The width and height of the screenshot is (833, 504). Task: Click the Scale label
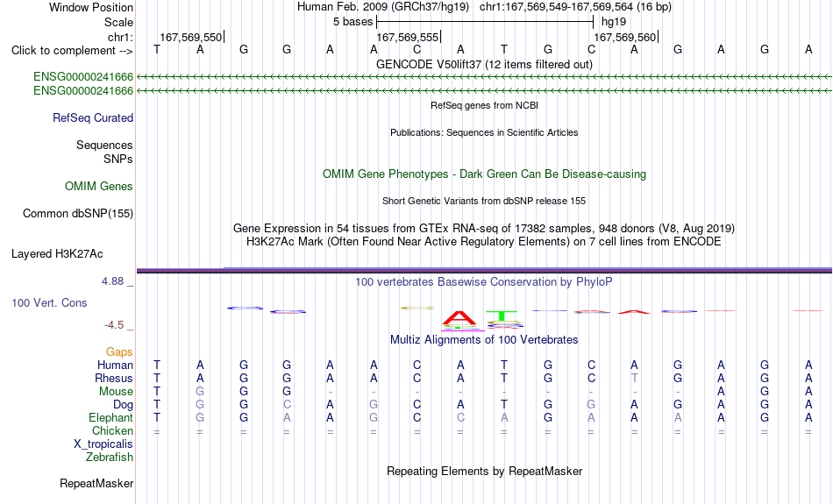118,22
